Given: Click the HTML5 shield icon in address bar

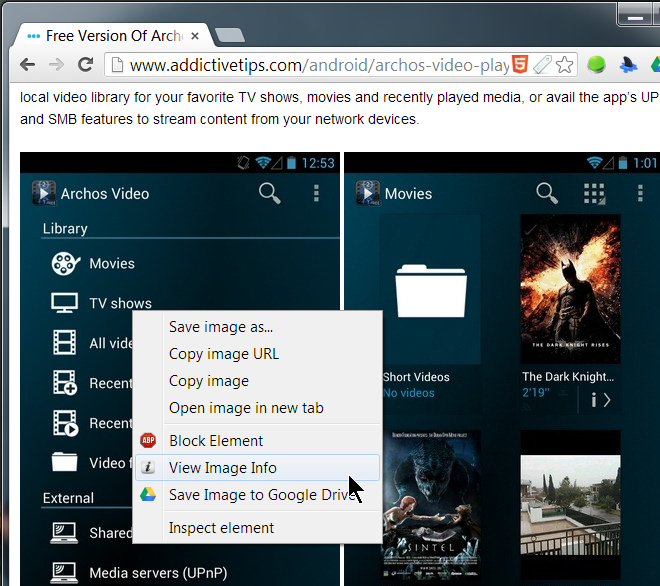Looking at the screenshot, I should [520, 64].
